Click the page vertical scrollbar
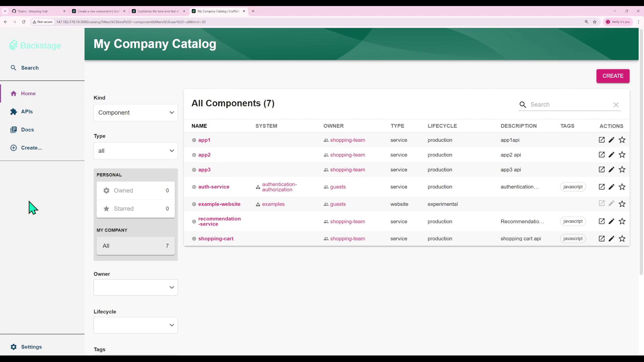Image resolution: width=644 pixels, height=362 pixels. (641, 152)
